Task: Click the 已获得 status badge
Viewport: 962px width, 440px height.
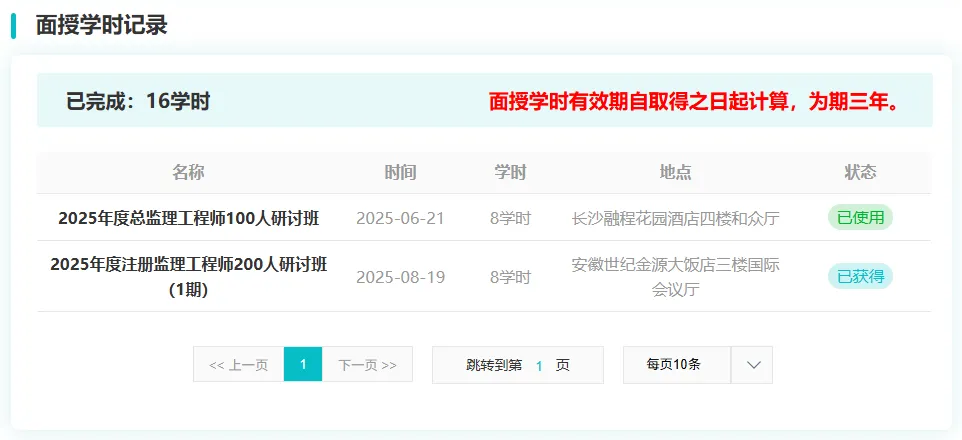Action: pyautogui.click(x=860, y=276)
